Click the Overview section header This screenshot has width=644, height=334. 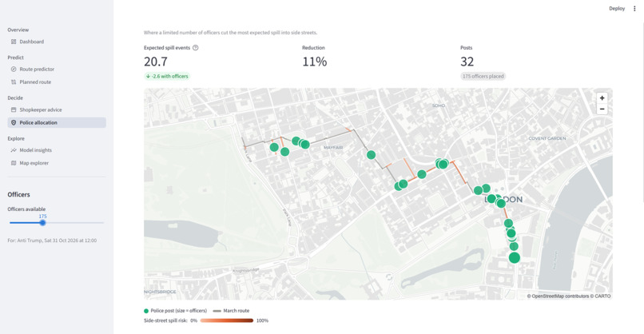click(18, 30)
